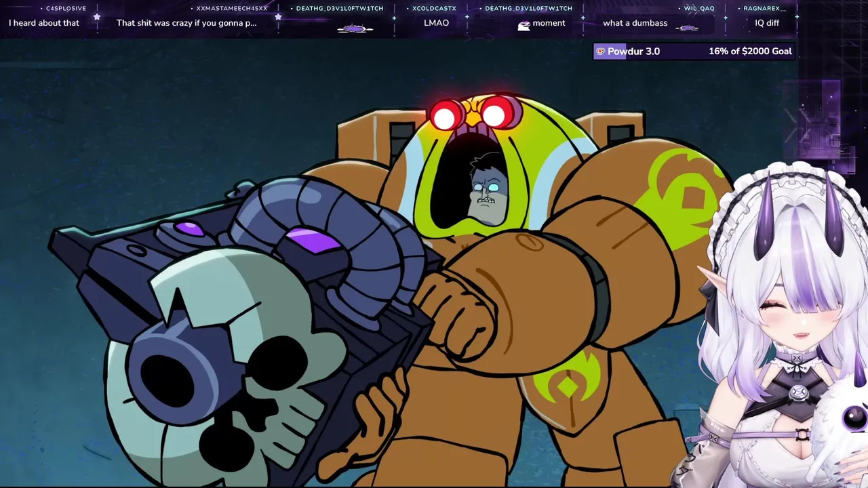Click the DEATHG_D3V1L0FTW1TCH name above the "moment" message

529,9
